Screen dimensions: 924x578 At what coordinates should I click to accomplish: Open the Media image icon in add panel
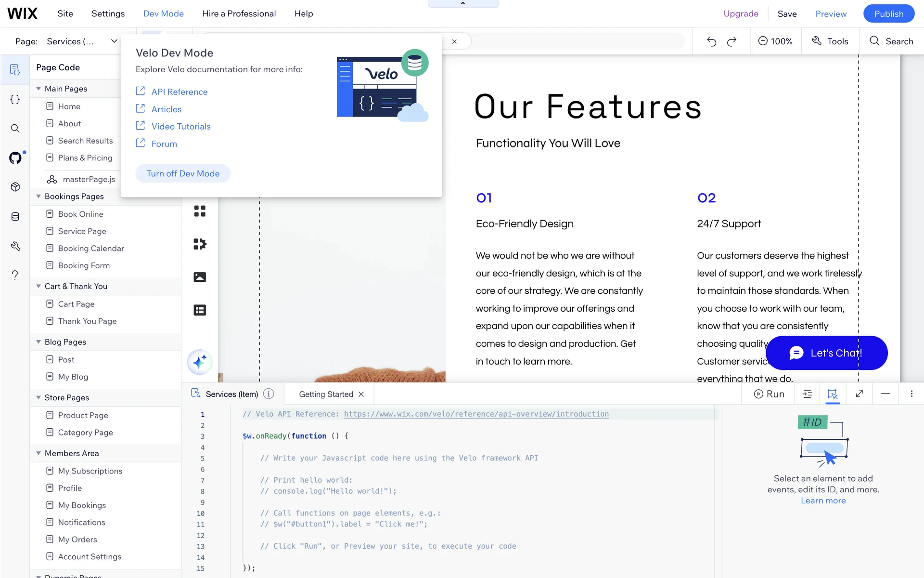tap(200, 277)
